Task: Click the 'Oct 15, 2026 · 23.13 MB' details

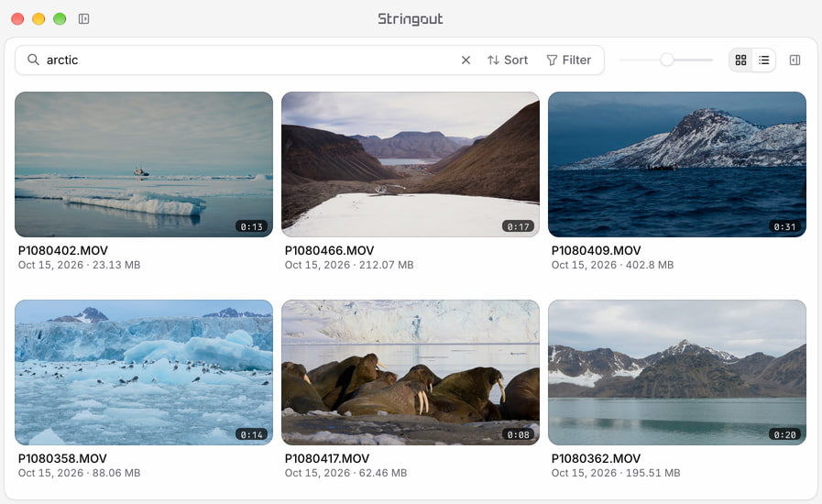Action: point(79,265)
